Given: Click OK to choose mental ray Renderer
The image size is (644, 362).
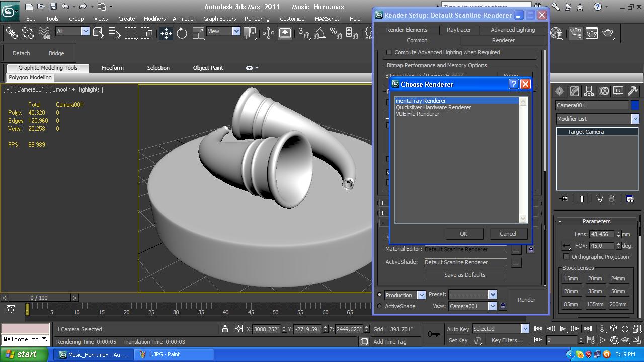Looking at the screenshot, I should click(x=463, y=233).
